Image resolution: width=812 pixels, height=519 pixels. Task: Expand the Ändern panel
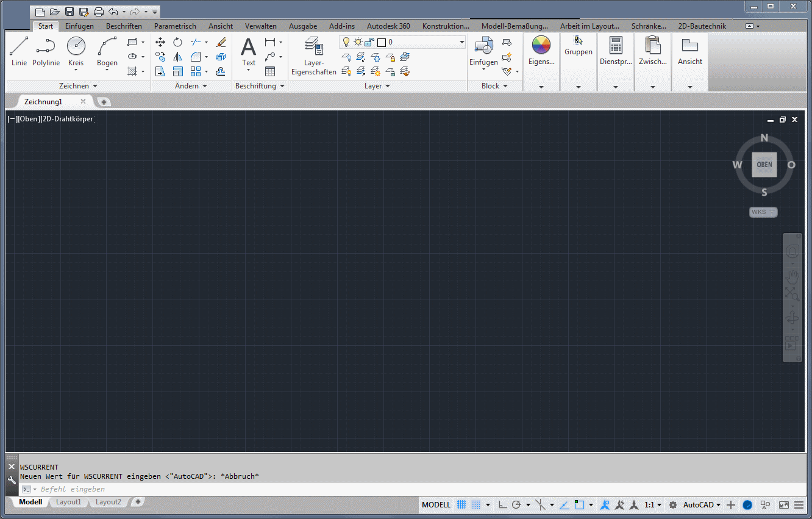[x=191, y=86]
